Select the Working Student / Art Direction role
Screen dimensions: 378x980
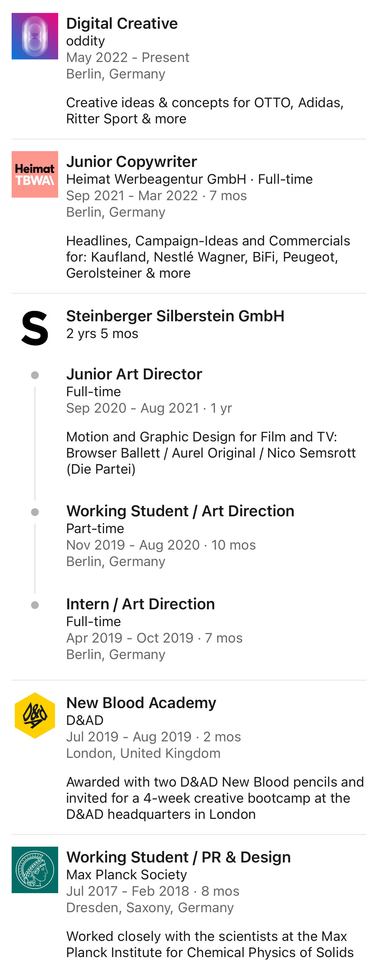[180, 511]
